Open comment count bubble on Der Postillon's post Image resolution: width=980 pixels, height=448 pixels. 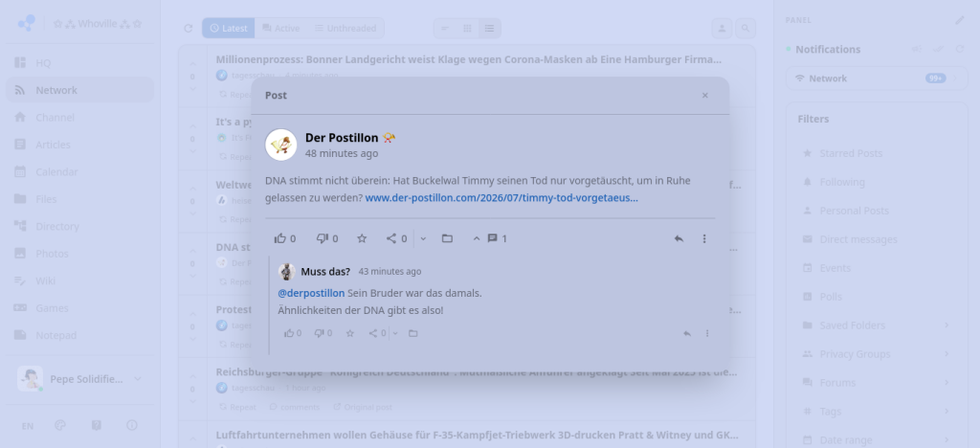[x=497, y=238]
